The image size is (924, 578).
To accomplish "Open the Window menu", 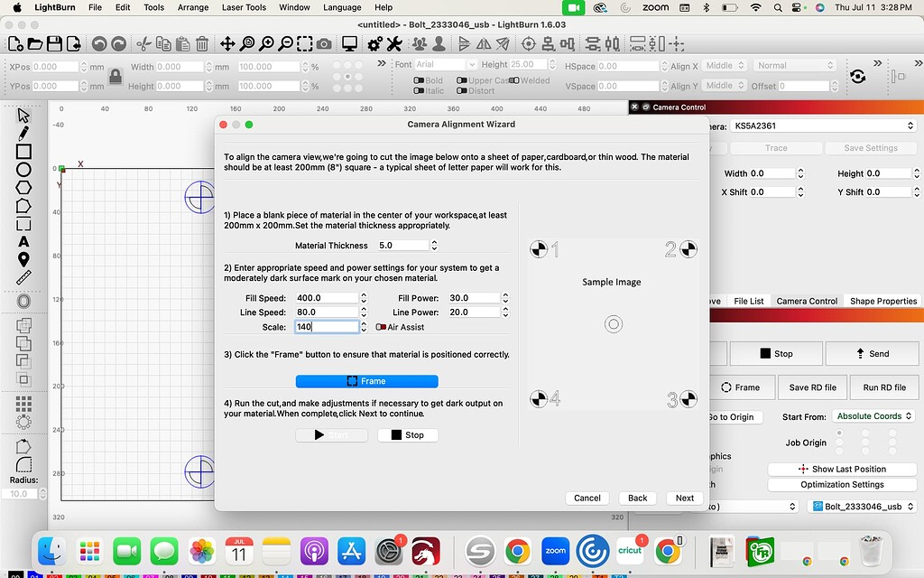I will [x=294, y=7].
